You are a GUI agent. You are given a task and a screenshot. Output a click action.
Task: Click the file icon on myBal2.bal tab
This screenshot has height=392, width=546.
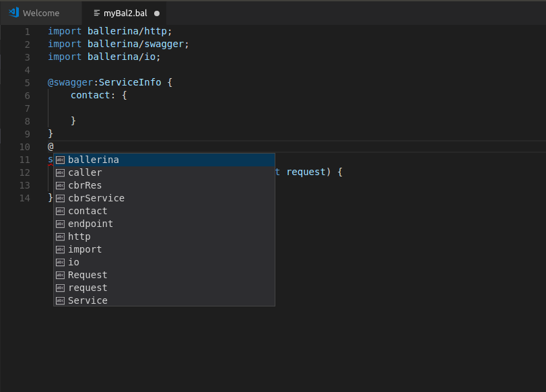tap(97, 13)
